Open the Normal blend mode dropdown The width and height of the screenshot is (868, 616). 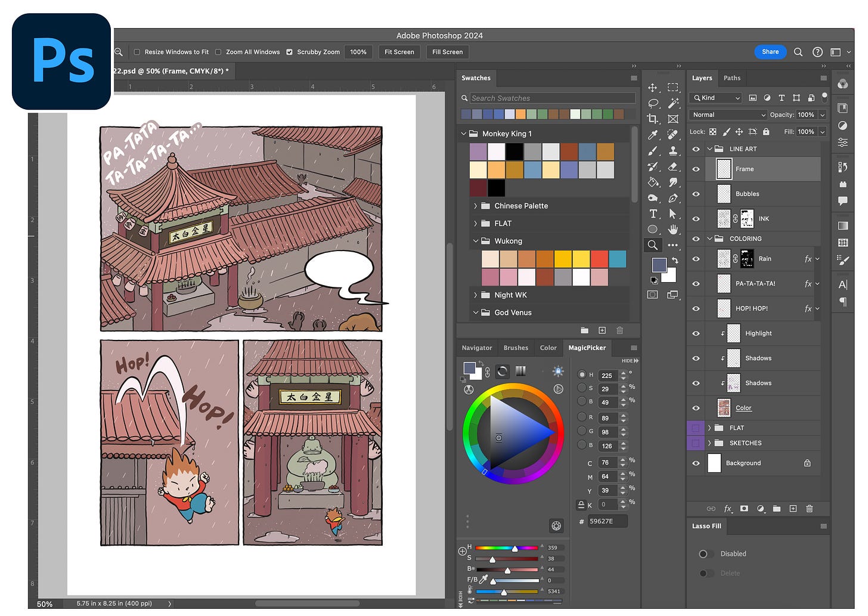click(727, 114)
